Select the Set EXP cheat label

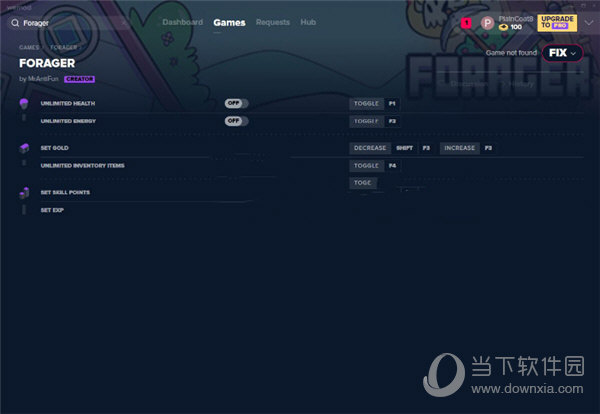pyautogui.click(x=52, y=210)
